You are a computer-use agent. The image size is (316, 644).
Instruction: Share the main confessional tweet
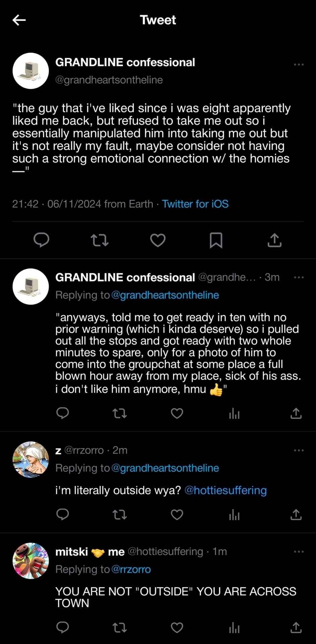coord(274,240)
